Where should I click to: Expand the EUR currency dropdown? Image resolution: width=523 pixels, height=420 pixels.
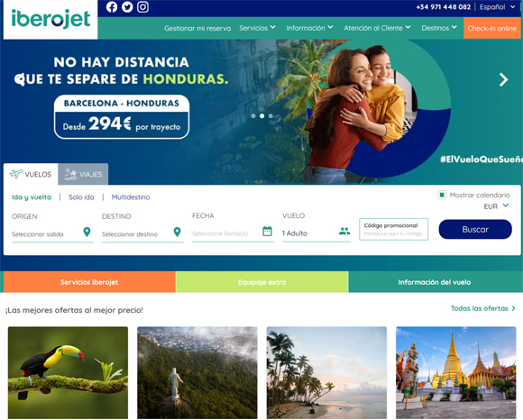point(496,206)
